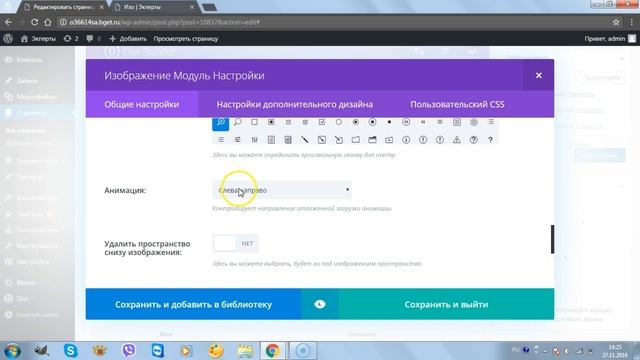Click the modal vertical scrollbar handle
This screenshot has width=640, height=360.
(x=552, y=239)
